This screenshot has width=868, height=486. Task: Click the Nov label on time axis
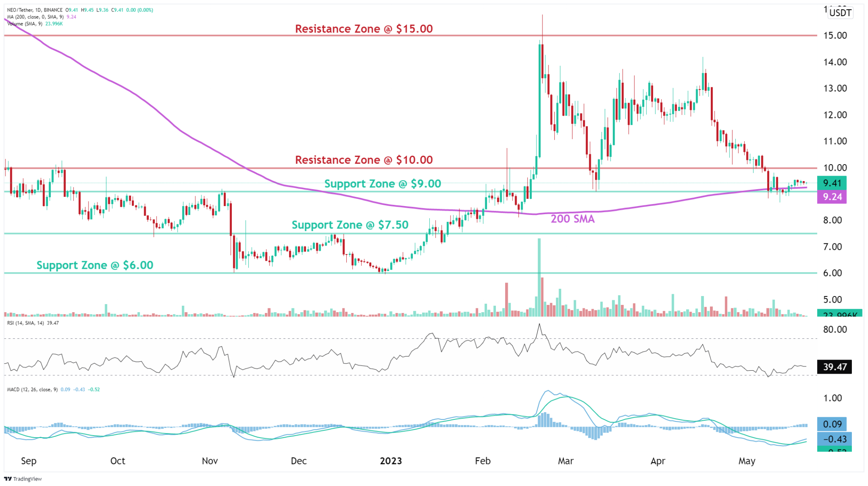pyautogui.click(x=210, y=461)
